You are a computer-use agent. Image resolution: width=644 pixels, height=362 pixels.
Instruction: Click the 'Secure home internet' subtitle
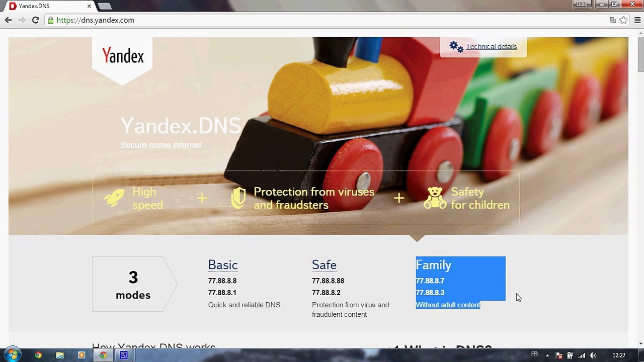(160, 145)
